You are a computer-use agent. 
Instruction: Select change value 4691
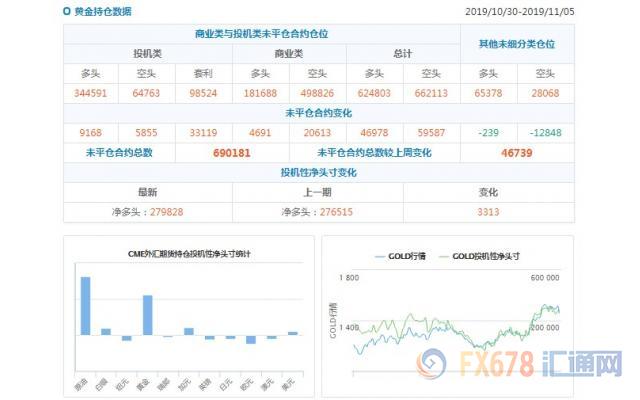(x=260, y=133)
